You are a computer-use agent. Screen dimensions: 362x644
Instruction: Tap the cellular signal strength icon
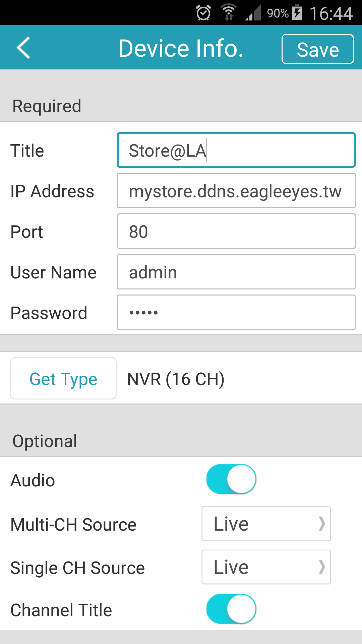pyautogui.click(x=253, y=13)
